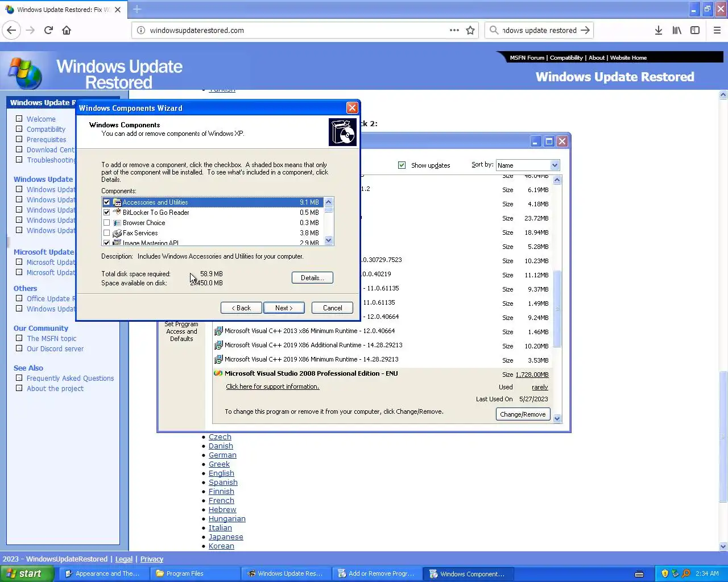Switch to Appearance and Themes taskbar item
Image resolution: width=728 pixels, height=582 pixels.
[x=105, y=573]
